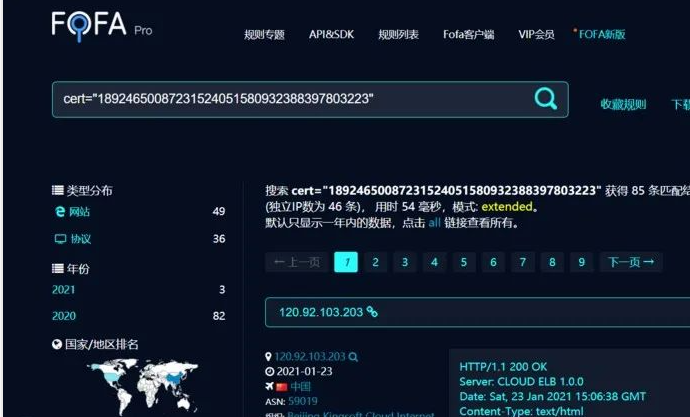
Task: Click the world map country distribution thumbnail
Action: (x=143, y=387)
